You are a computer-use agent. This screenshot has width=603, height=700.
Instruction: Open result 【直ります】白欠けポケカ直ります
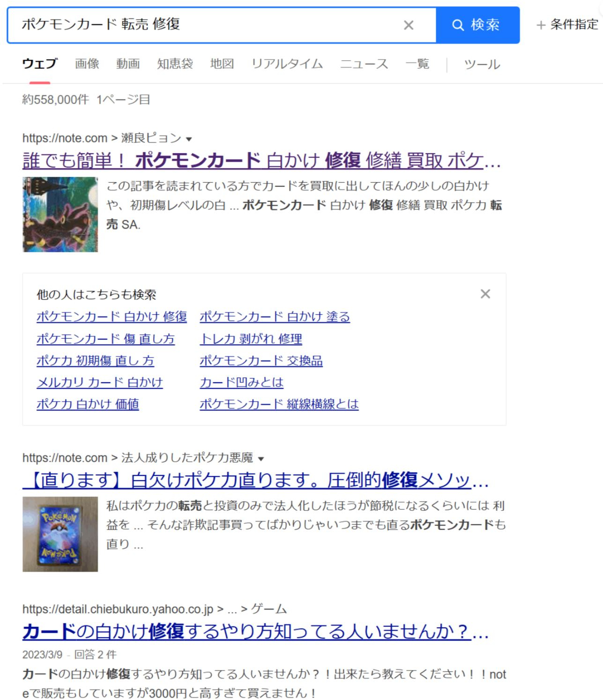click(255, 480)
